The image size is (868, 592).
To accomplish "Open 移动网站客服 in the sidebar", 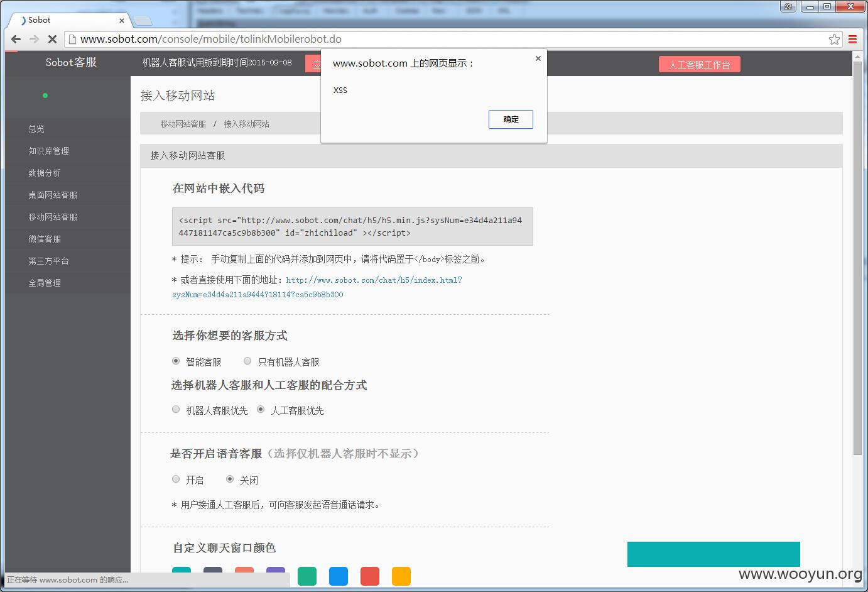I will (53, 217).
